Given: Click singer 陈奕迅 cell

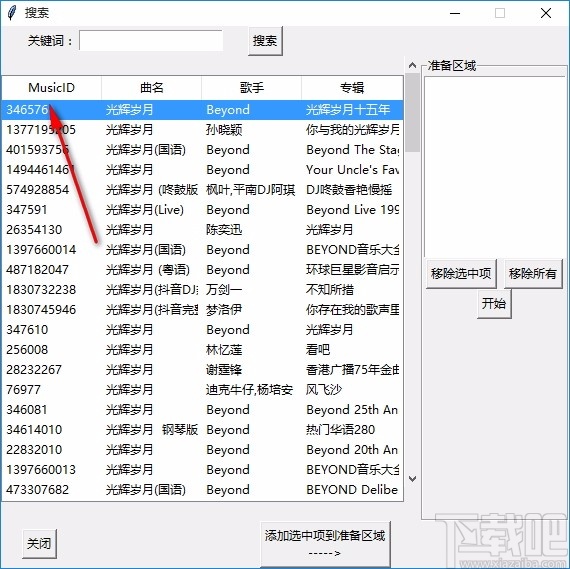Looking at the screenshot, I should [x=224, y=230].
